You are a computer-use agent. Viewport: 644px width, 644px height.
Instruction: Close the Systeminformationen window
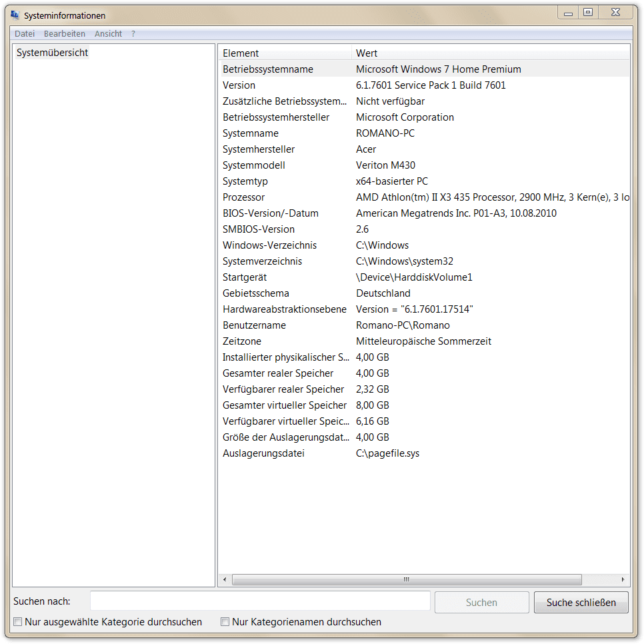(615, 13)
